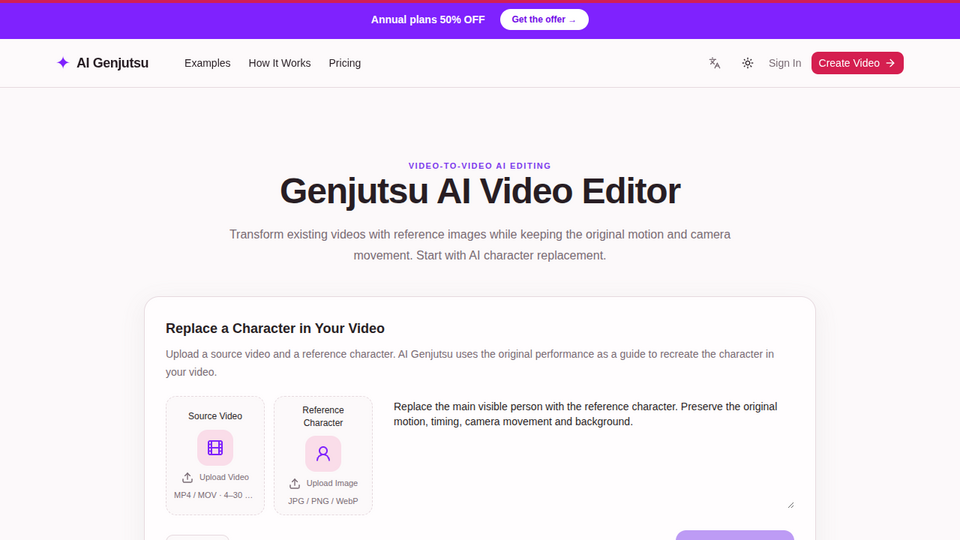
Task: Click the Create Video button
Action: coord(857,63)
